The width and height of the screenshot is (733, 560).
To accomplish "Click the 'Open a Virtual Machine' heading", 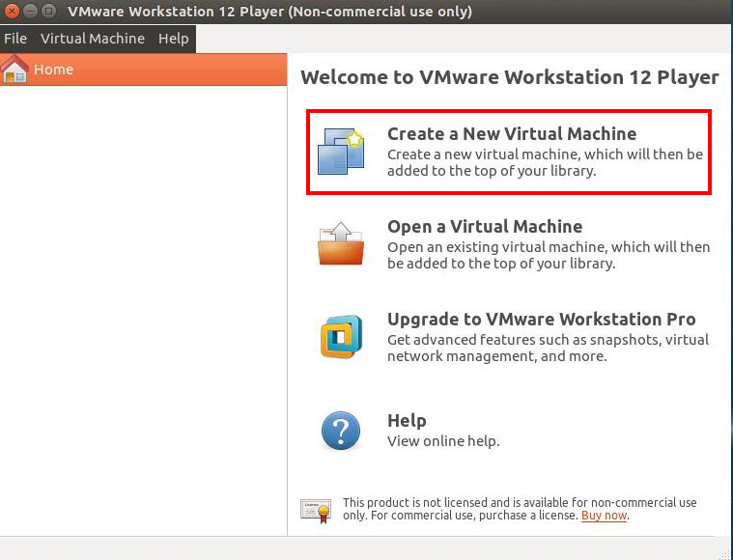I will click(x=485, y=226).
